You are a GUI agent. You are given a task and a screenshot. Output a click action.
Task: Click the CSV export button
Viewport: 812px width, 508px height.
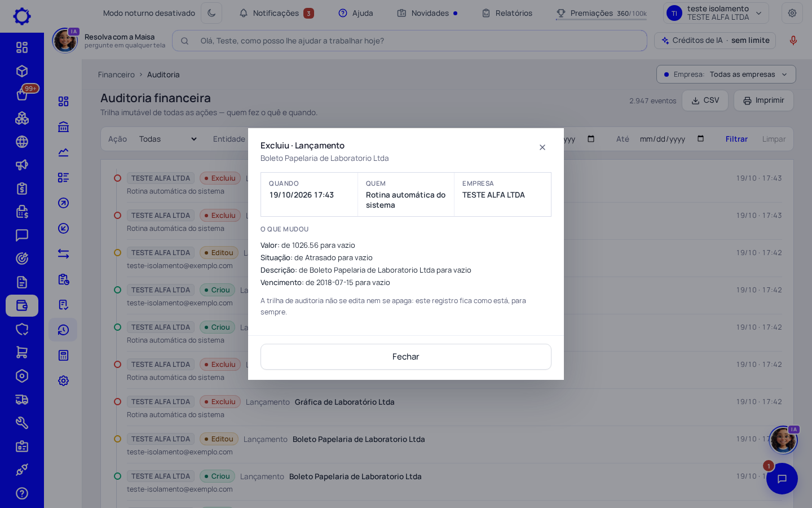[x=705, y=100]
